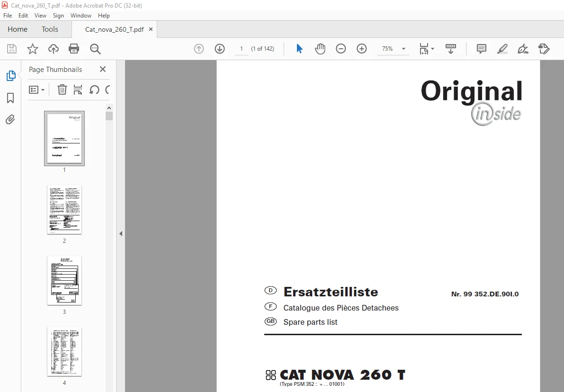
Task: Open the Attachments paperclip panel
Action: 10,119
